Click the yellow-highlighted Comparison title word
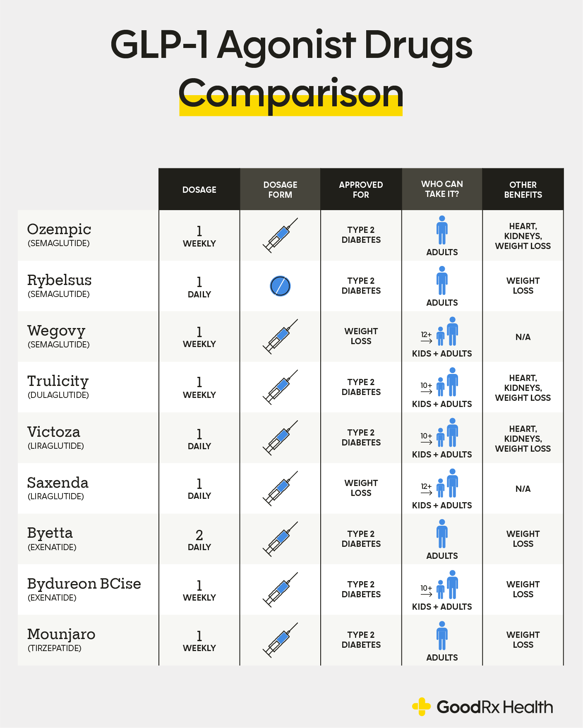Viewport: 583px width, 728px height. pos(291,94)
